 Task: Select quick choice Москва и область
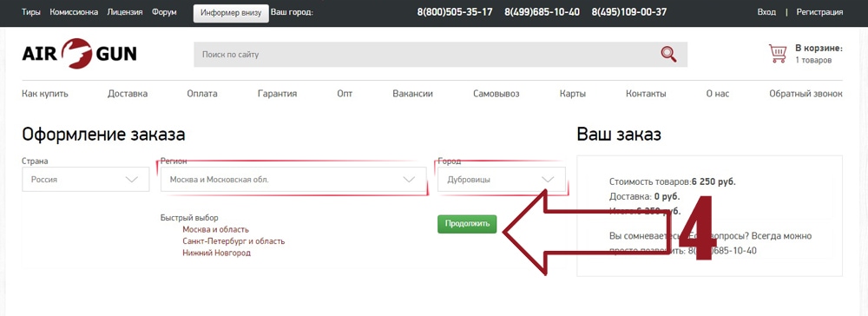(216, 229)
